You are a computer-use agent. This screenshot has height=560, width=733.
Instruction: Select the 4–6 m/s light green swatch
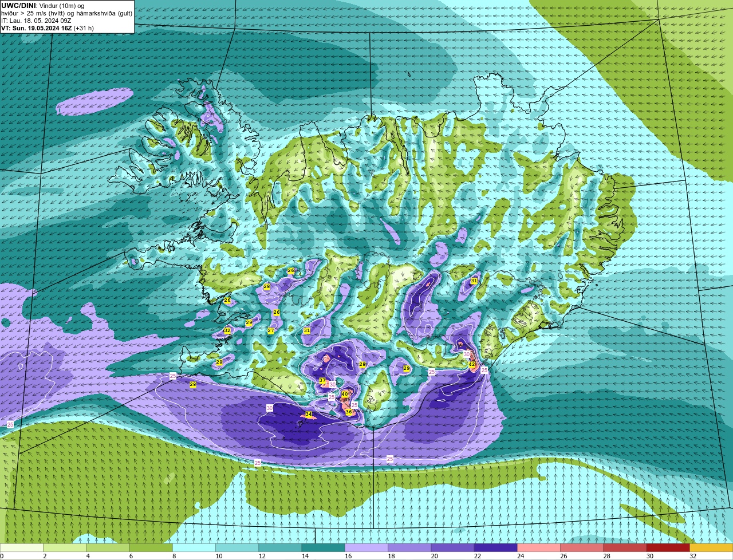pyautogui.click(x=108, y=548)
